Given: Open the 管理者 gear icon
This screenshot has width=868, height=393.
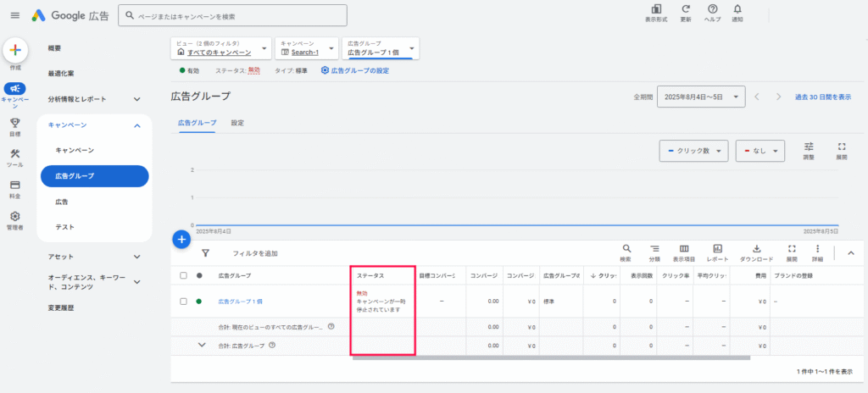Looking at the screenshot, I should click(15, 216).
